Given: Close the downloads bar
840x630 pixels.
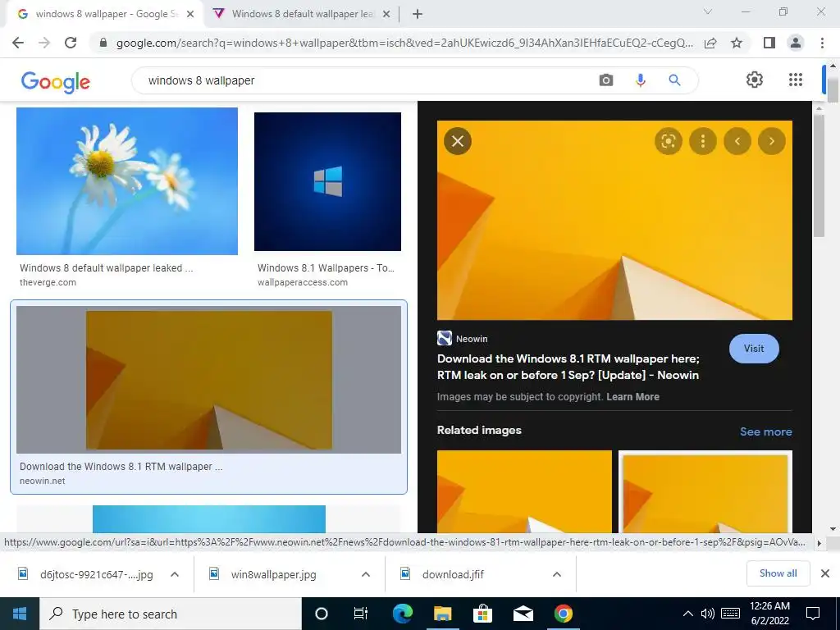Looking at the screenshot, I should pyautogui.click(x=825, y=573).
